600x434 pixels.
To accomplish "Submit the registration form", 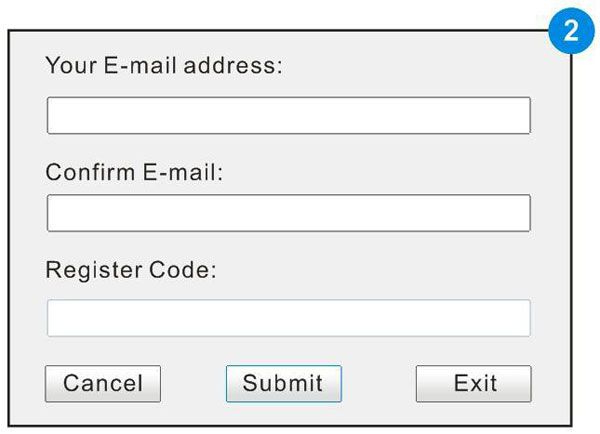I will pyautogui.click(x=283, y=383).
